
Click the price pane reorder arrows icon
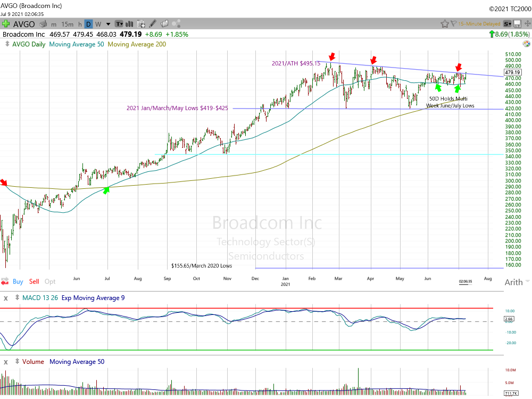pyautogui.click(x=7, y=44)
